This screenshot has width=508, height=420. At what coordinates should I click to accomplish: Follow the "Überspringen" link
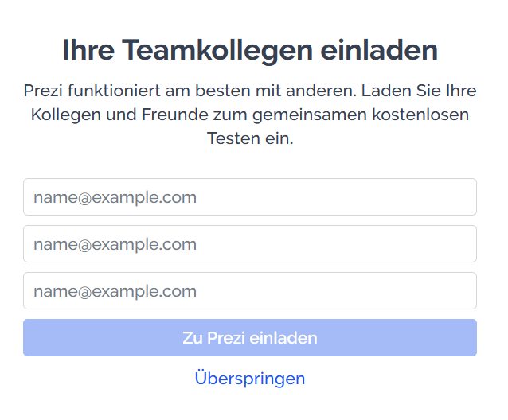249,379
